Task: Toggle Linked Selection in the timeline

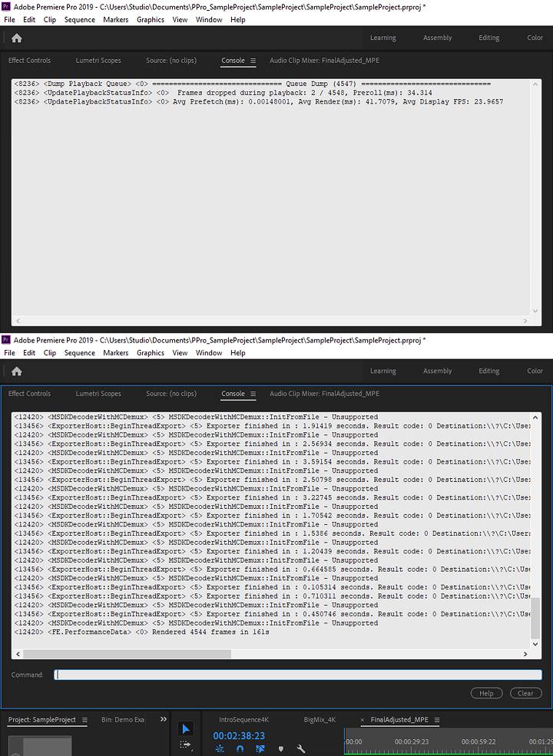Action: [260, 749]
